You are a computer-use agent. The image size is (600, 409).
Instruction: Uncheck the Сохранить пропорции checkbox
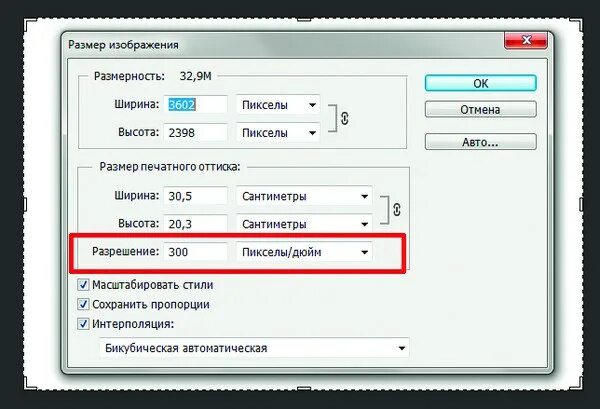coord(83,304)
